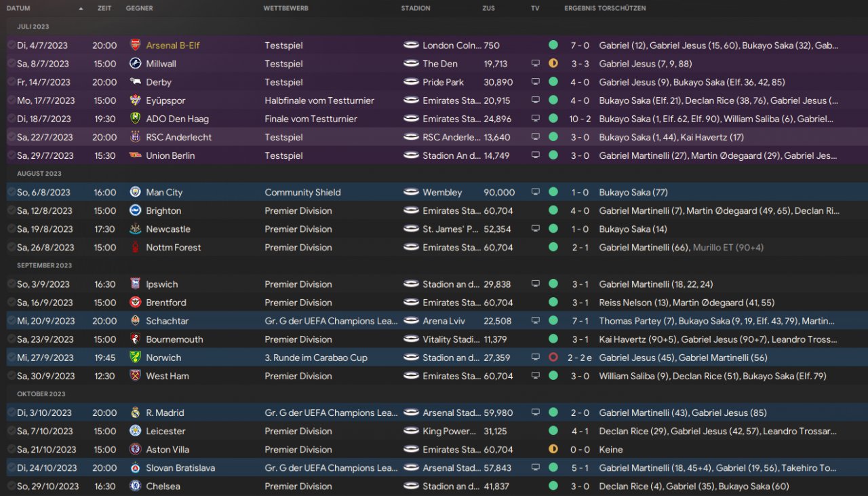
Task: Click the R. Madrid club crest
Action: tap(136, 413)
